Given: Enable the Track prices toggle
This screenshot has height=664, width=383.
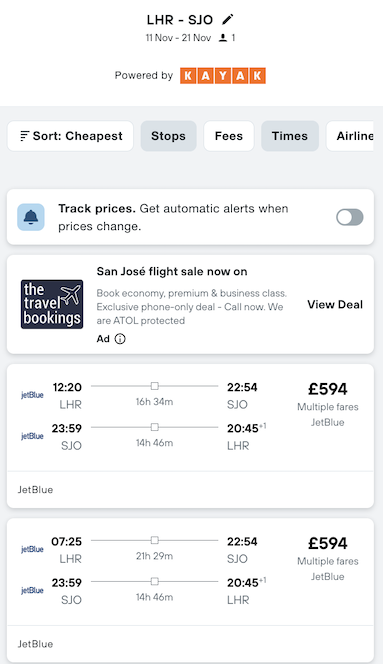Looking at the screenshot, I should coord(350,217).
